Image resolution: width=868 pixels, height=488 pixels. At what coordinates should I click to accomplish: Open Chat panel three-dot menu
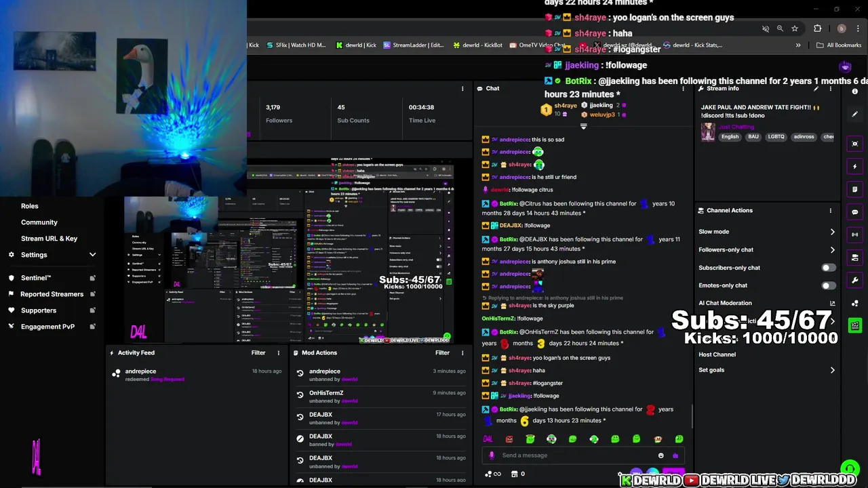(x=683, y=89)
